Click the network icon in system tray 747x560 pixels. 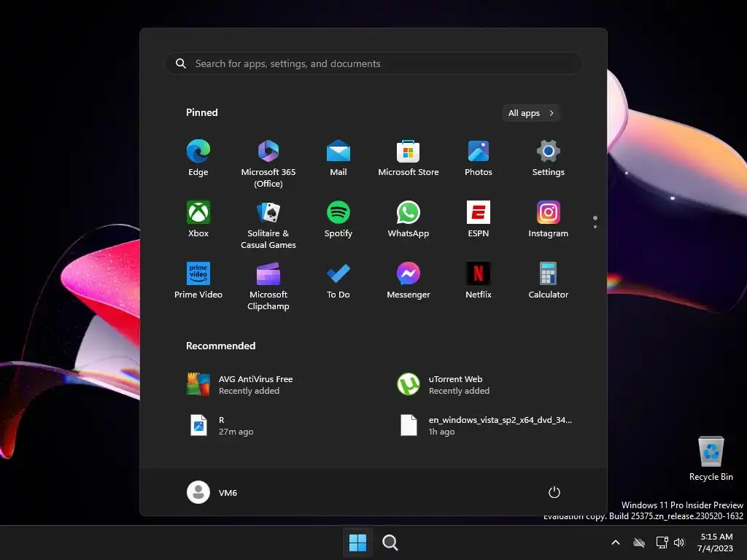(662, 542)
